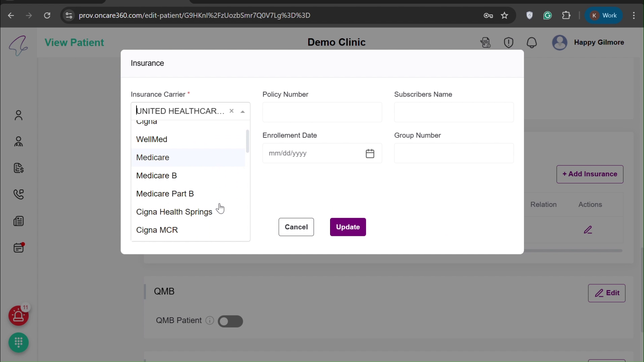Open the calendar icon with red notification dot

pyautogui.click(x=18, y=248)
